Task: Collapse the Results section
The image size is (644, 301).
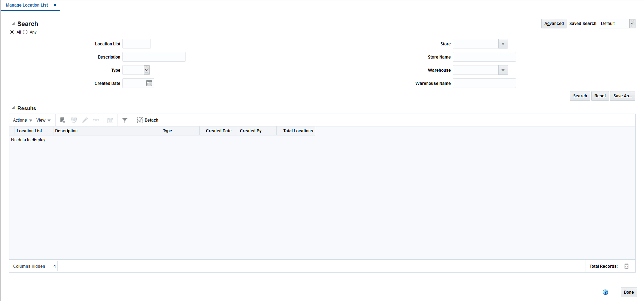Action: tap(13, 108)
